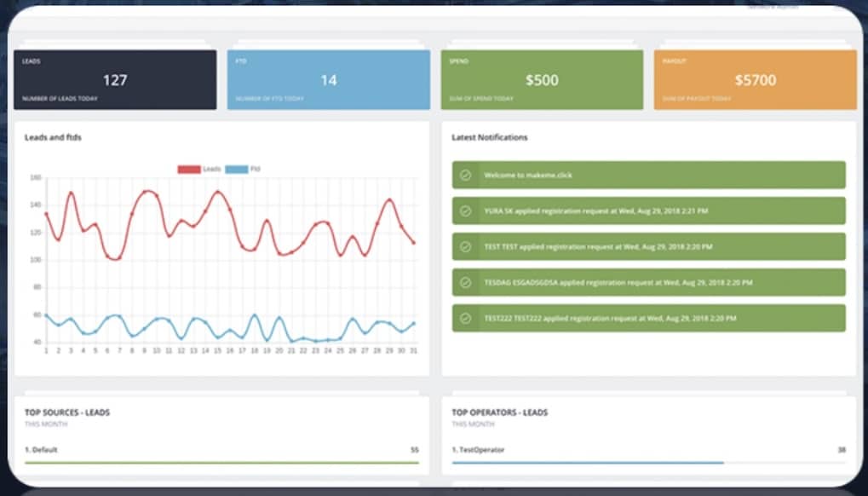Open the "Welcome to makeme.click" notification text

(528, 175)
